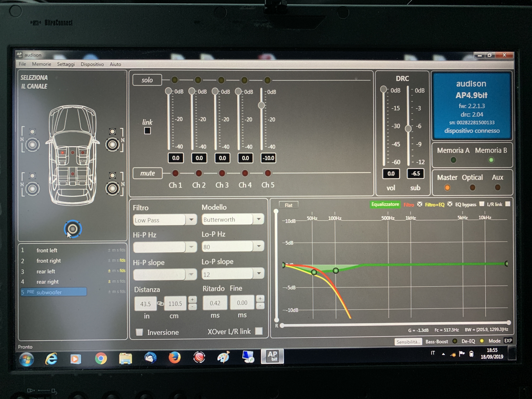Click the solo button
532x399 pixels.
click(147, 80)
